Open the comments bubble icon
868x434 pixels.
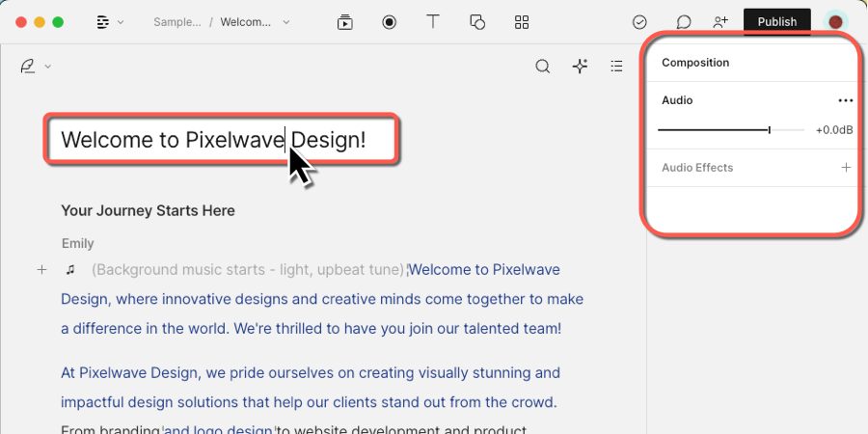pyautogui.click(x=684, y=22)
